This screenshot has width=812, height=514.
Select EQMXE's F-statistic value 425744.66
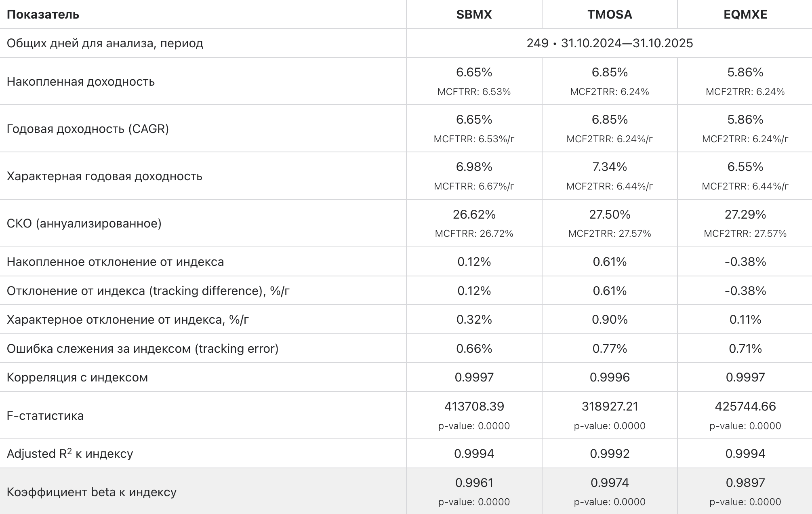tap(745, 407)
